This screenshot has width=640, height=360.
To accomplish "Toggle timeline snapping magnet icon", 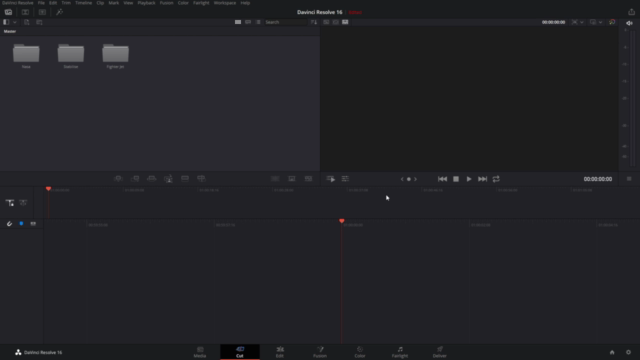I will click(9, 224).
